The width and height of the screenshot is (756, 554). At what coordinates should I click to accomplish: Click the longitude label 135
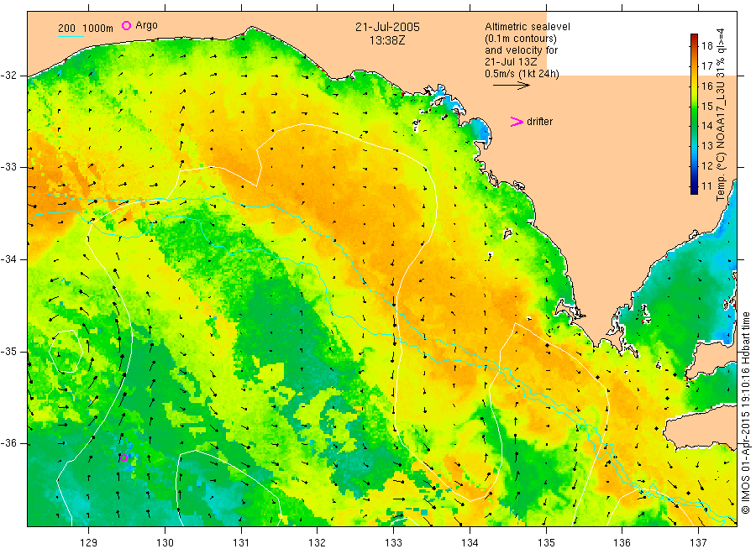(x=546, y=543)
